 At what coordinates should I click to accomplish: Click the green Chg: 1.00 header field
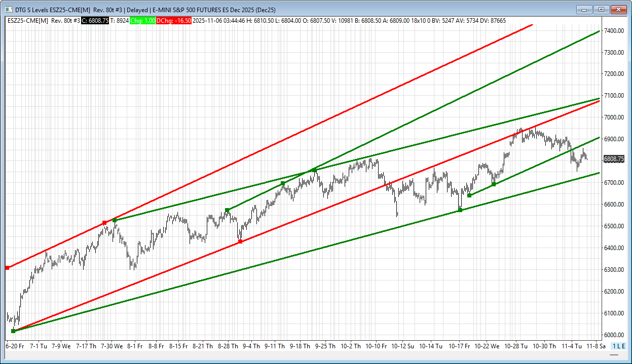(x=142, y=21)
